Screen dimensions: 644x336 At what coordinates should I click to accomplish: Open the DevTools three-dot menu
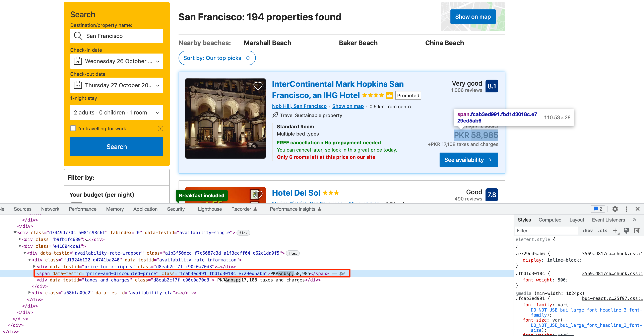click(x=626, y=209)
